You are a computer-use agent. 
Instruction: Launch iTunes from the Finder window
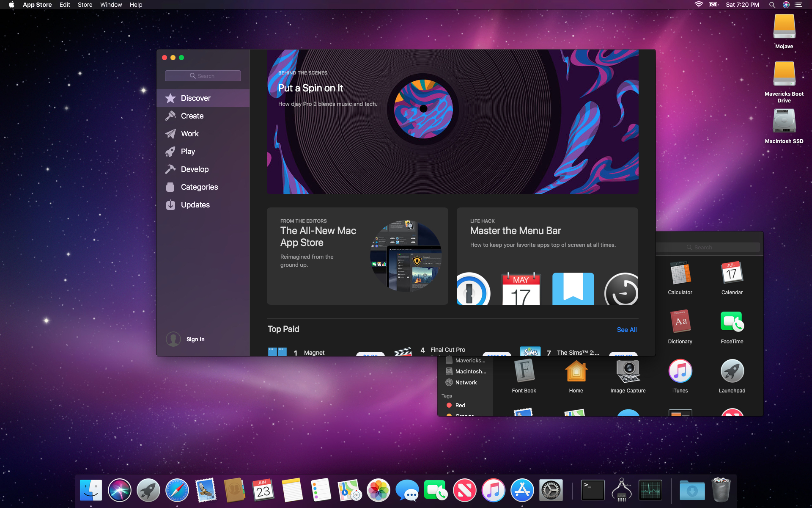point(680,372)
